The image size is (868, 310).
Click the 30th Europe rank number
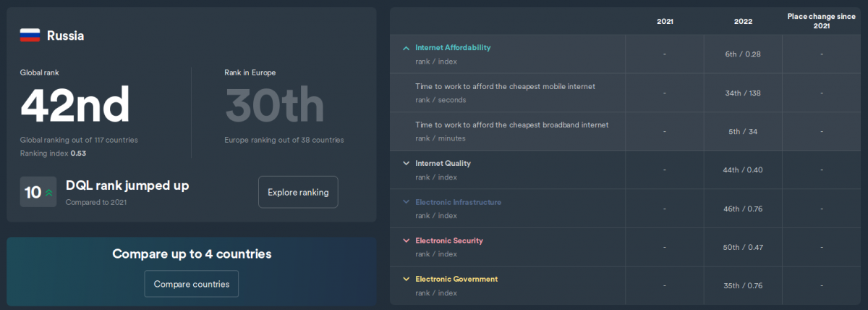pos(274,105)
